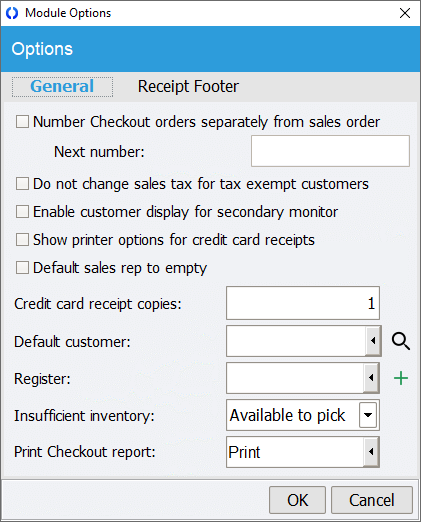Expand the Print Checkout report dropdown arrow
The image size is (421, 522).
click(371, 452)
